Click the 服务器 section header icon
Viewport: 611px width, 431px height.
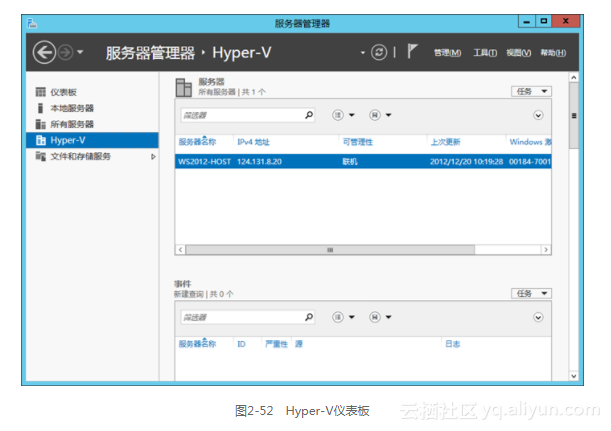point(184,87)
